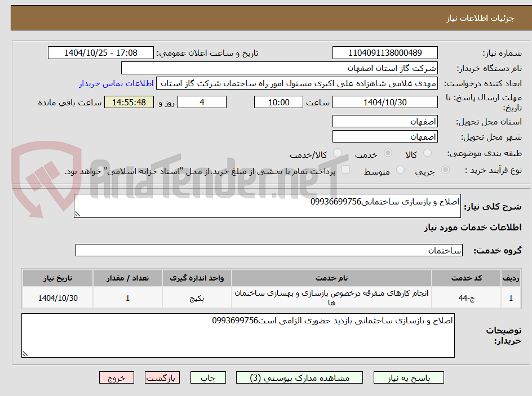Click the need number 1104091138000489 field
This screenshot has height=396, width=532.
[385, 52]
